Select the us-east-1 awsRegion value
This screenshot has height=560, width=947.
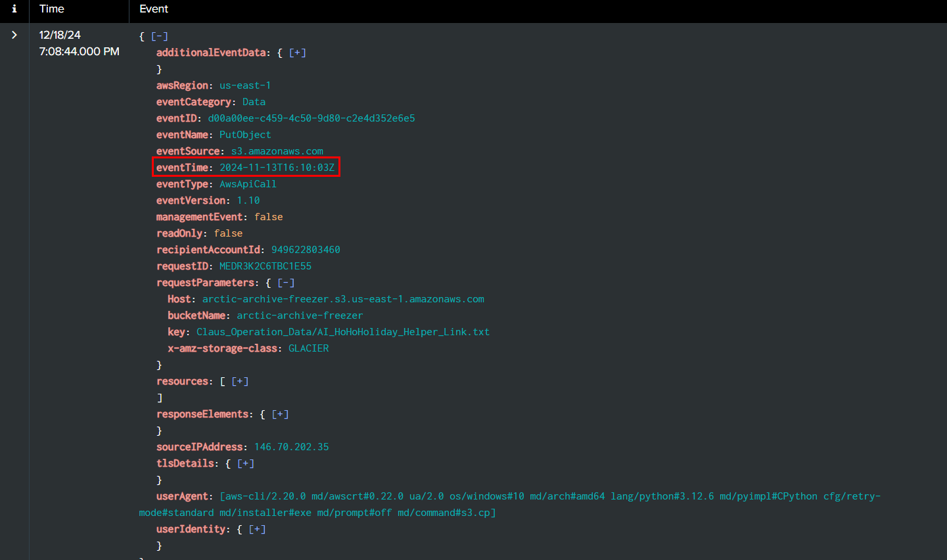point(245,85)
